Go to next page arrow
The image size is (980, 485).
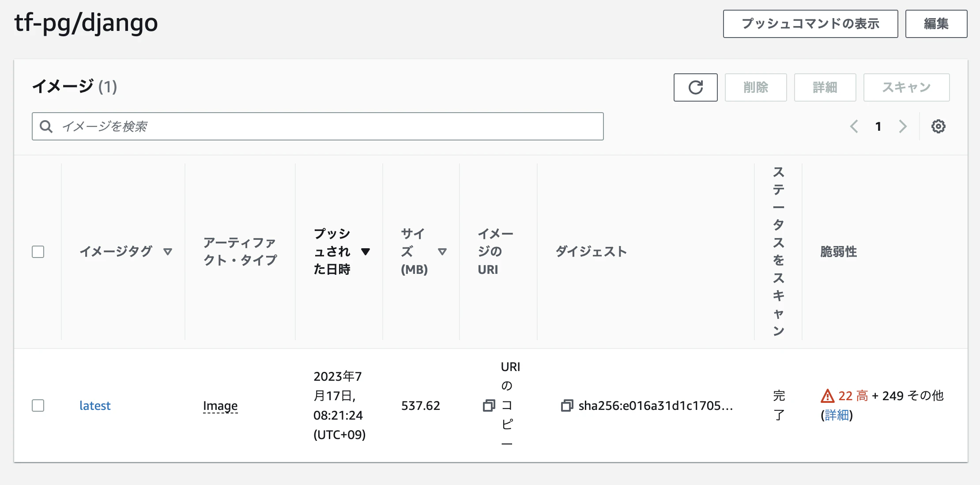[x=903, y=126]
